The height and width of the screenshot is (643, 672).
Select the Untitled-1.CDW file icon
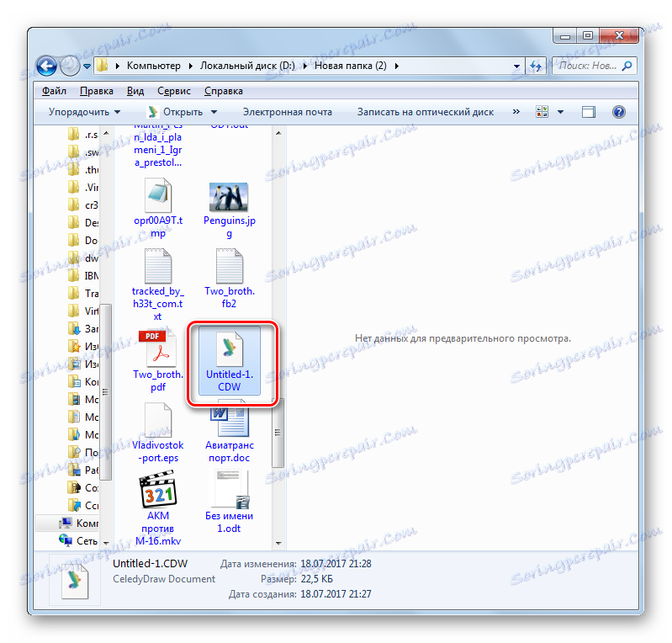point(230,348)
